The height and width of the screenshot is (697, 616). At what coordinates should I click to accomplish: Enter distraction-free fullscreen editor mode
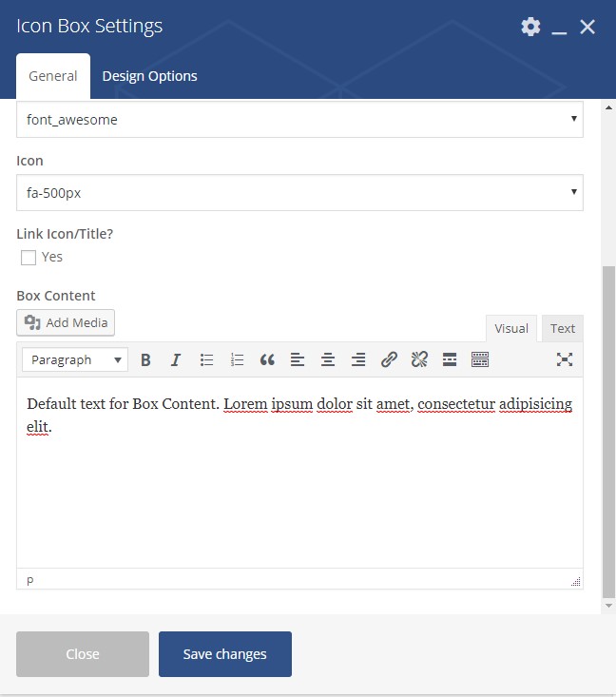click(565, 359)
